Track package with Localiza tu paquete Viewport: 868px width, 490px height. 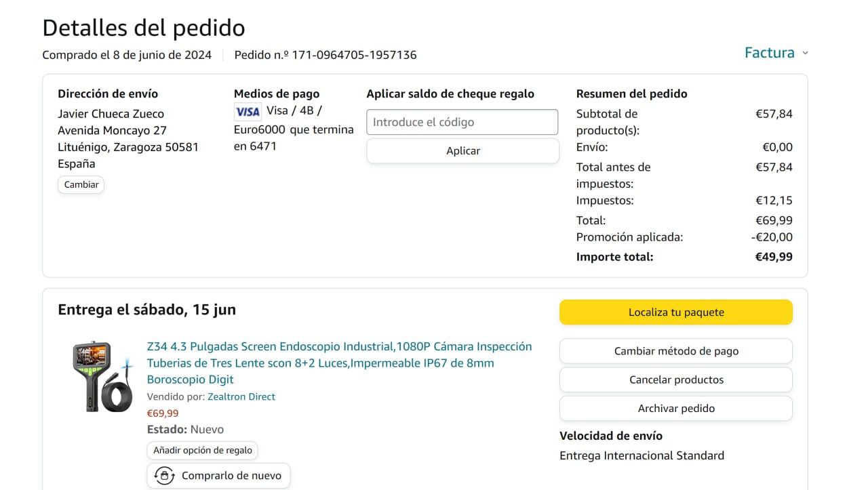pyautogui.click(x=675, y=312)
